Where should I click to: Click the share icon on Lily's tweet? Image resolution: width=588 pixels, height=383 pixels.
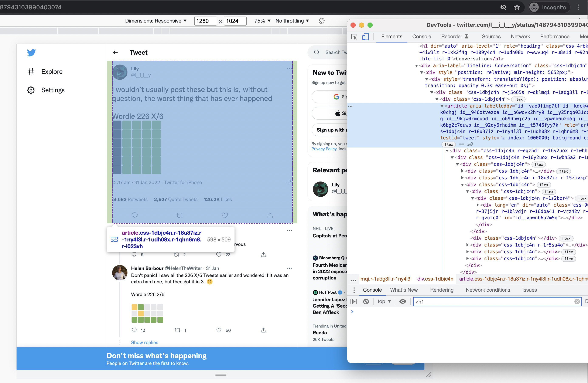(x=270, y=215)
